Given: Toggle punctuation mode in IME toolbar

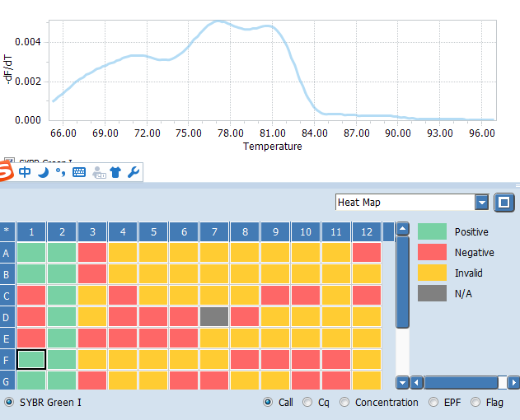Looking at the screenshot, I should coord(60,171).
